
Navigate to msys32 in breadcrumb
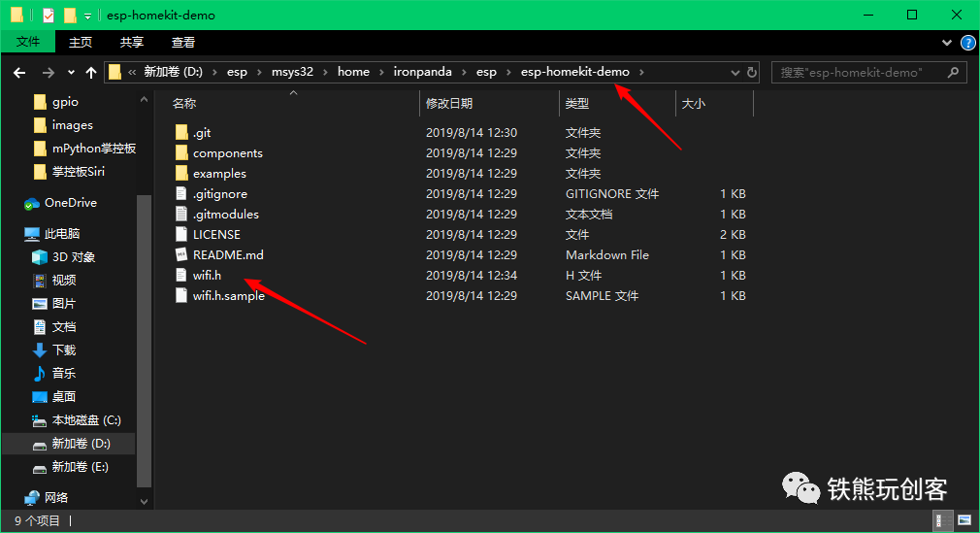292,72
